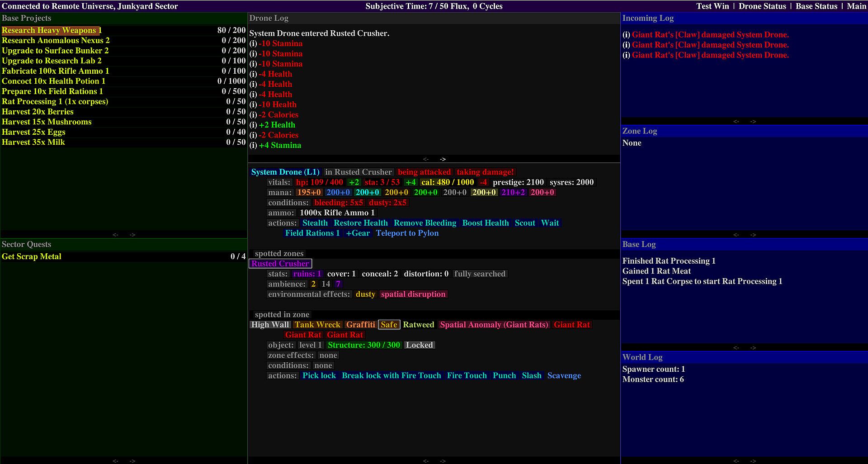The image size is (868, 464).
Task: Select Spatial Anomaly (Giant Rats) target
Action: click(x=494, y=325)
